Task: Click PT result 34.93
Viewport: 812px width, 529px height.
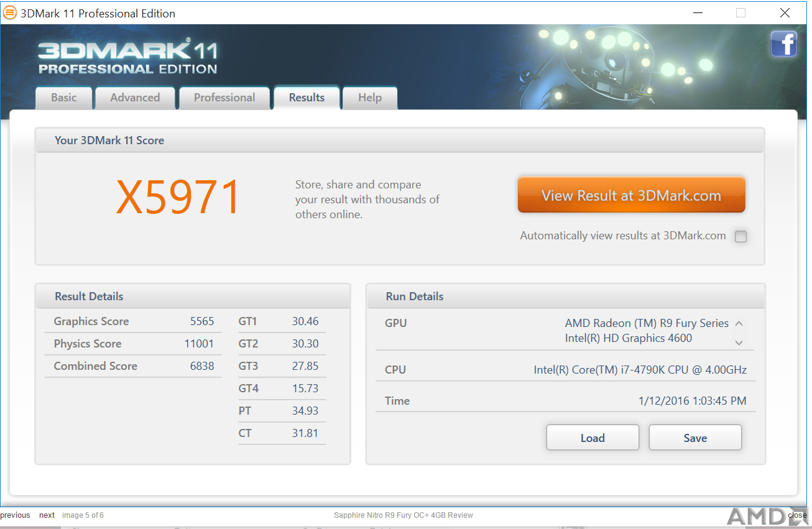Action: (305, 411)
